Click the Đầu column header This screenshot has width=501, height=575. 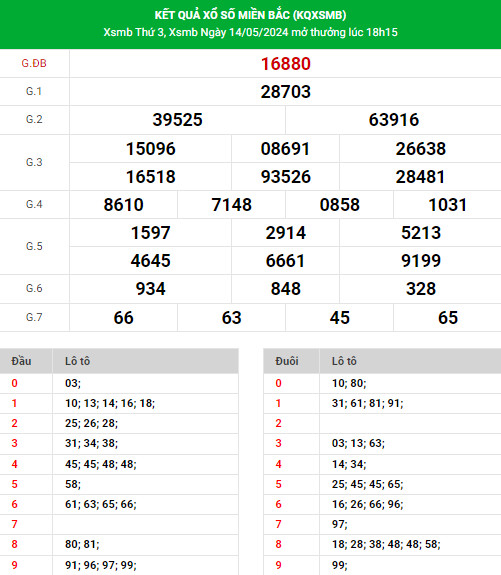[x=21, y=361]
